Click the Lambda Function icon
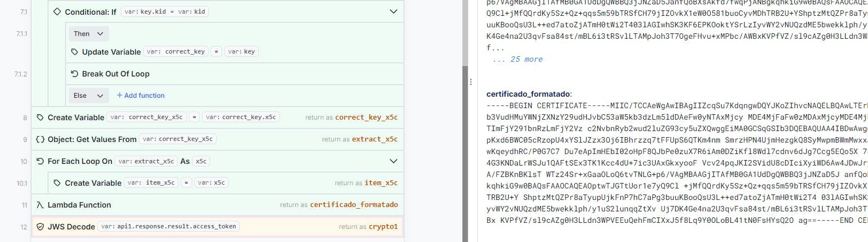This screenshot has height=242, width=868. [x=40, y=205]
